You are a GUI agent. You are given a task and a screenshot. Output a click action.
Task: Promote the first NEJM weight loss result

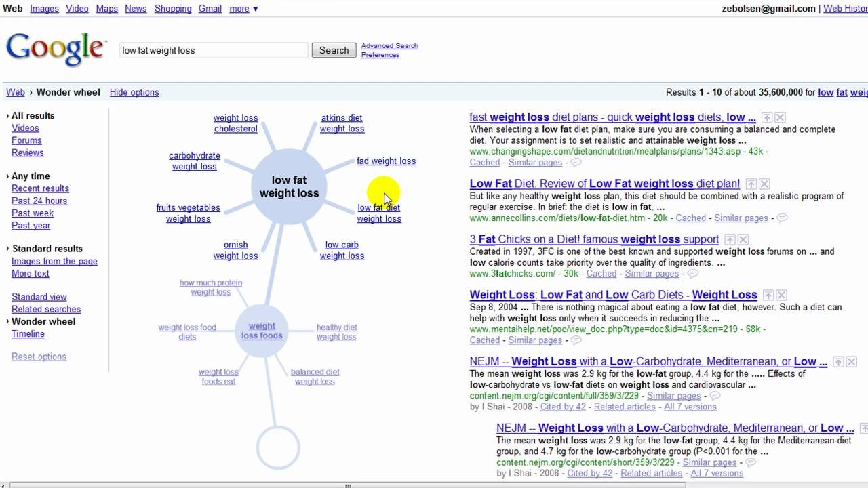pyautogui.click(x=837, y=362)
